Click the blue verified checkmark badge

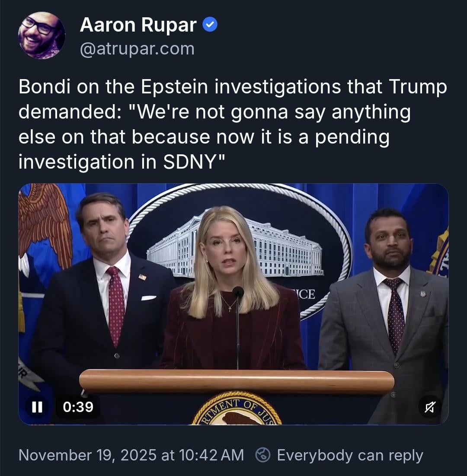210,26
